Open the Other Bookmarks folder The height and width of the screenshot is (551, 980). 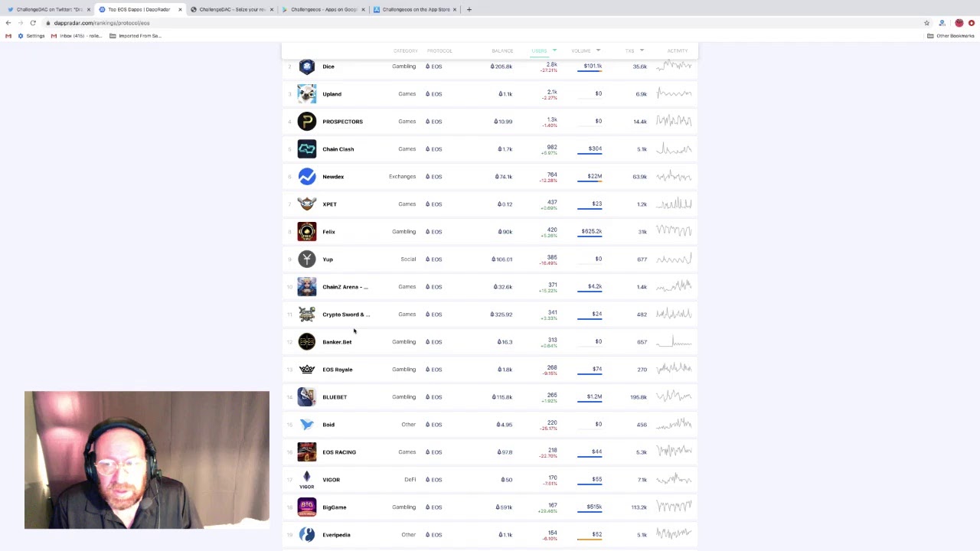[x=951, y=36]
